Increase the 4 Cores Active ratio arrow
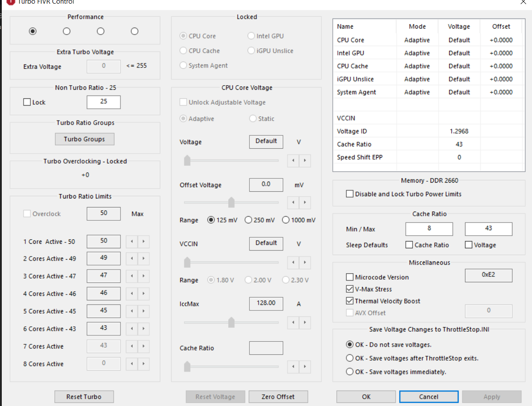The image size is (532, 406). pos(144,294)
